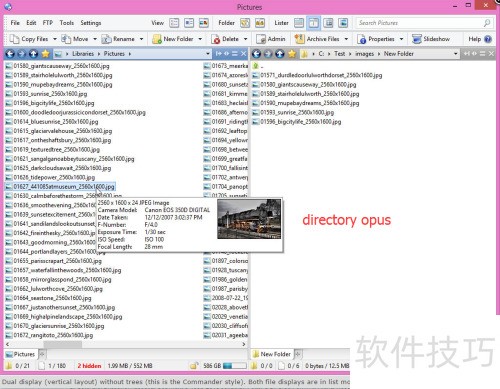Click second Folder toolbar icon

[x=260, y=23]
